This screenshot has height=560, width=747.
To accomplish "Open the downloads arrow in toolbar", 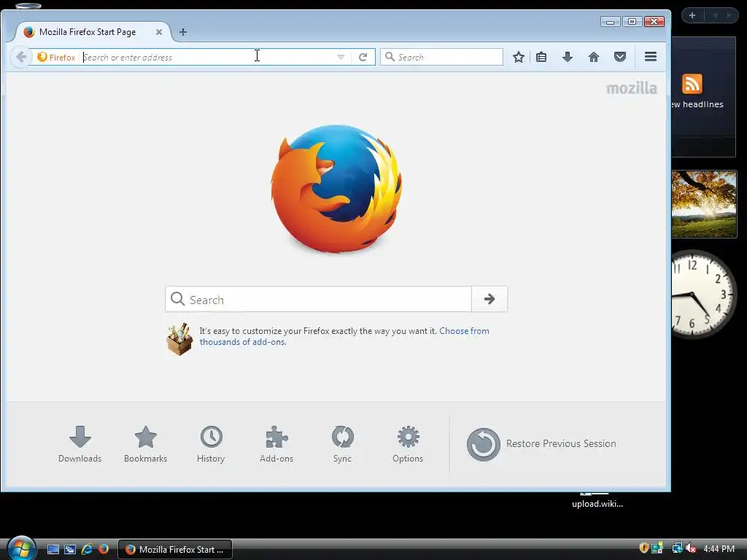I will [x=568, y=57].
